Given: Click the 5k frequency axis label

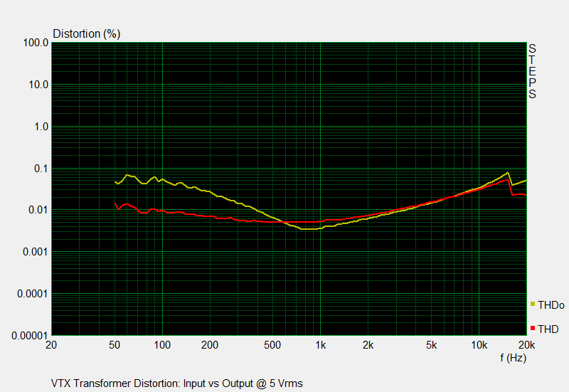Looking at the screenshot, I should click(431, 345).
